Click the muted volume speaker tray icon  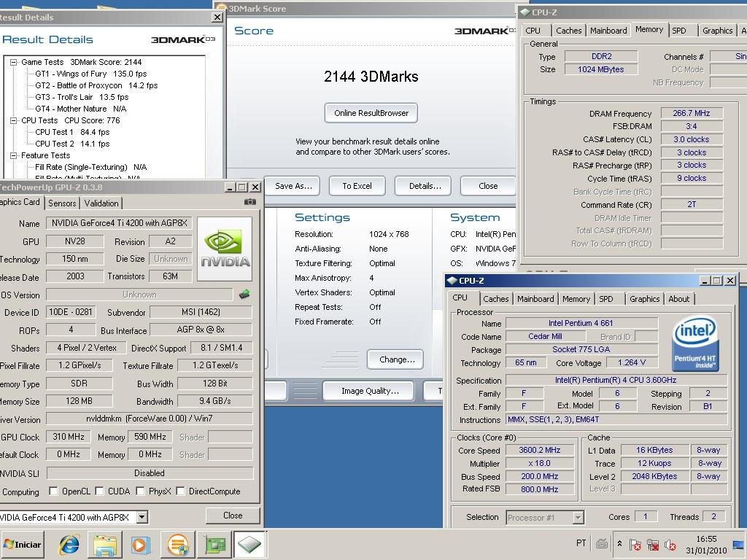[670, 545]
